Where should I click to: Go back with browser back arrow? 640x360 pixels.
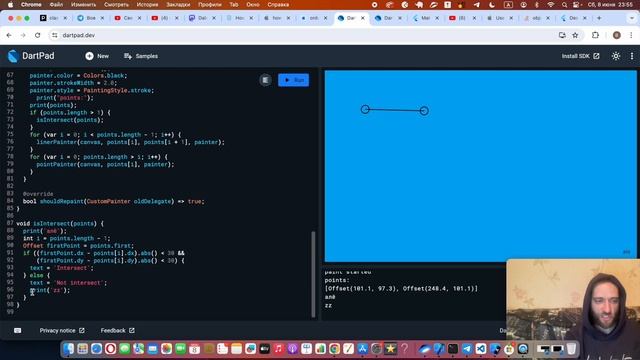point(9,36)
